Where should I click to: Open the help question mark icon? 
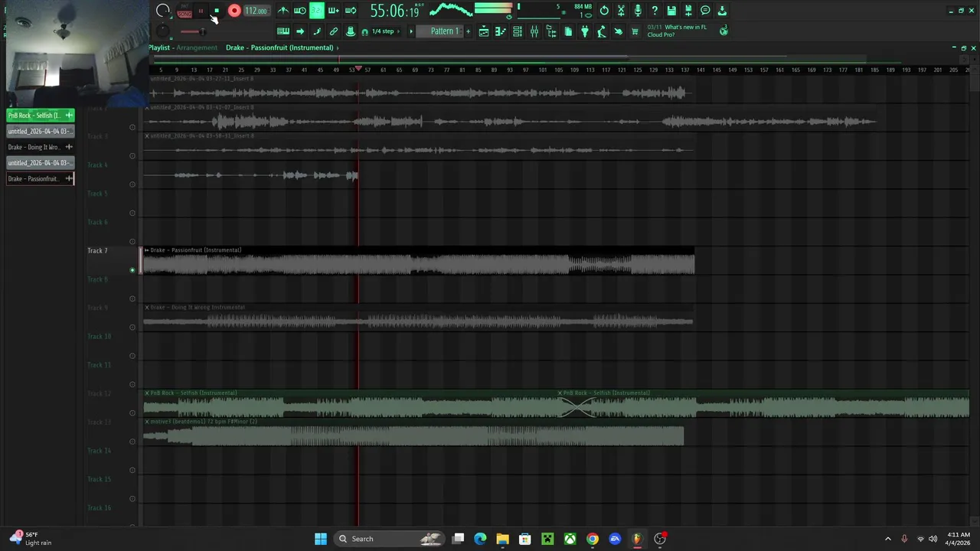tap(655, 11)
